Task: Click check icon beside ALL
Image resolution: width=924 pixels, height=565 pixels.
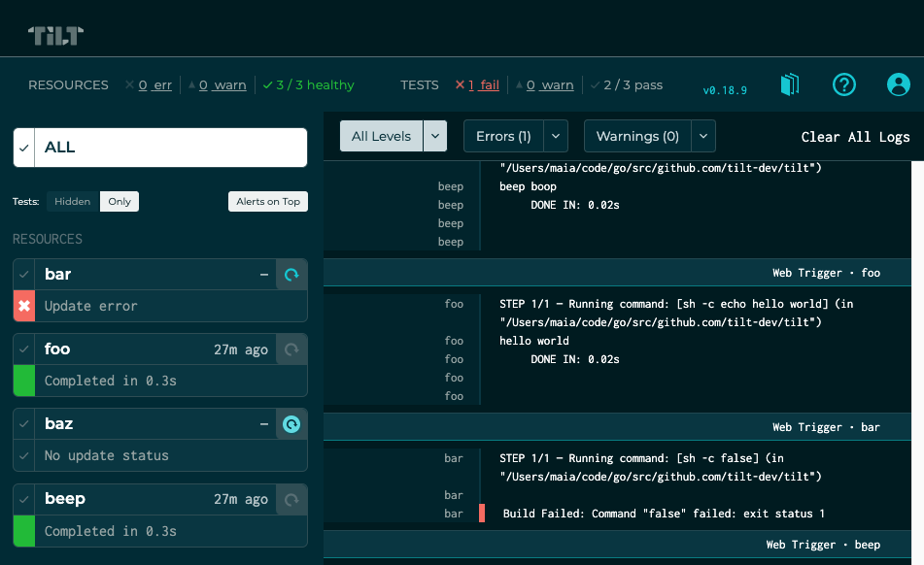Action: tap(24, 148)
